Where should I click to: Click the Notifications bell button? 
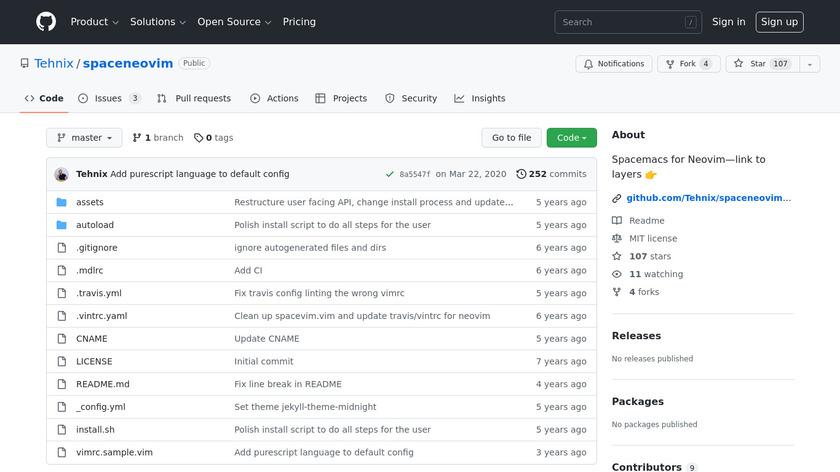(x=613, y=64)
